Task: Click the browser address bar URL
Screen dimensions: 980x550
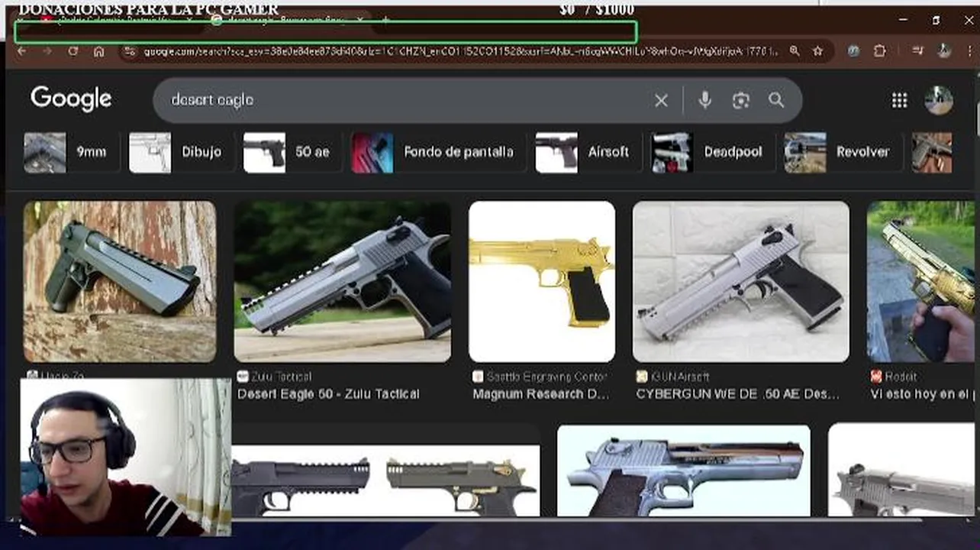Action: [x=462, y=51]
